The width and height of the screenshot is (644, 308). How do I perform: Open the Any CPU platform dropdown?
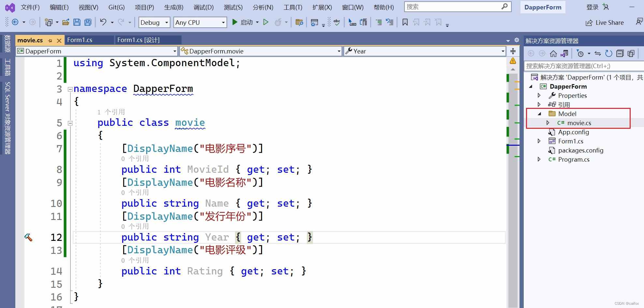point(200,22)
